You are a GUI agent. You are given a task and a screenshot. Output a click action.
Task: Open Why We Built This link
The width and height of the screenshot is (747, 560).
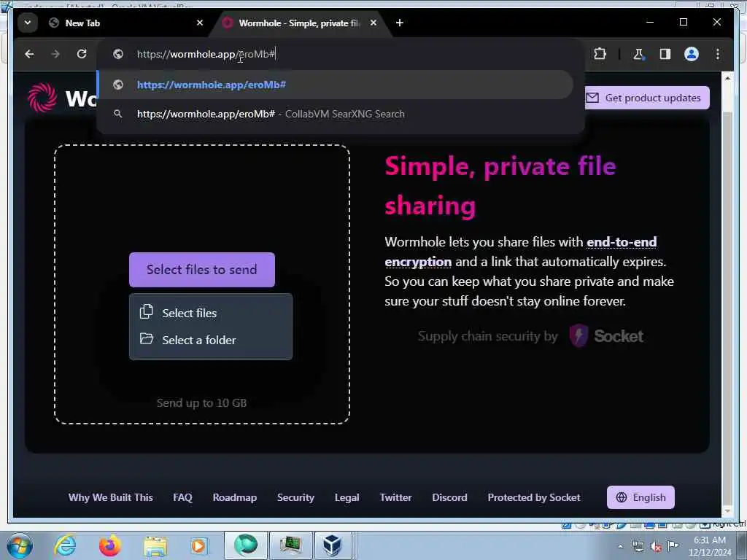[111, 497]
